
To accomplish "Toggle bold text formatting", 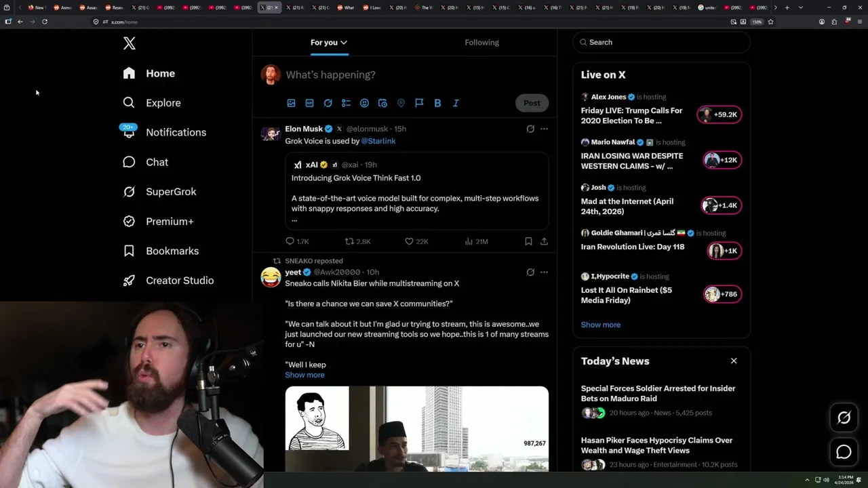I will pos(437,103).
